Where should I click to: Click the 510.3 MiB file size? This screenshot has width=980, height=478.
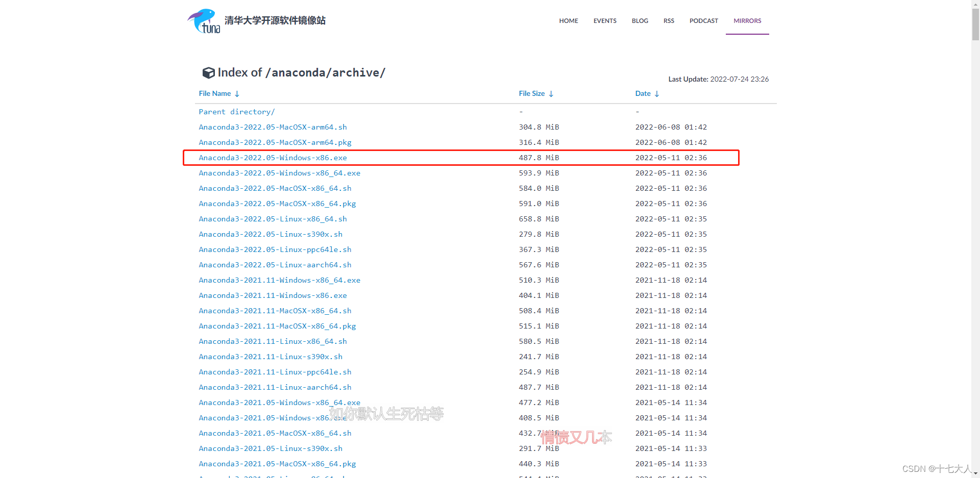(x=539, y=280)
